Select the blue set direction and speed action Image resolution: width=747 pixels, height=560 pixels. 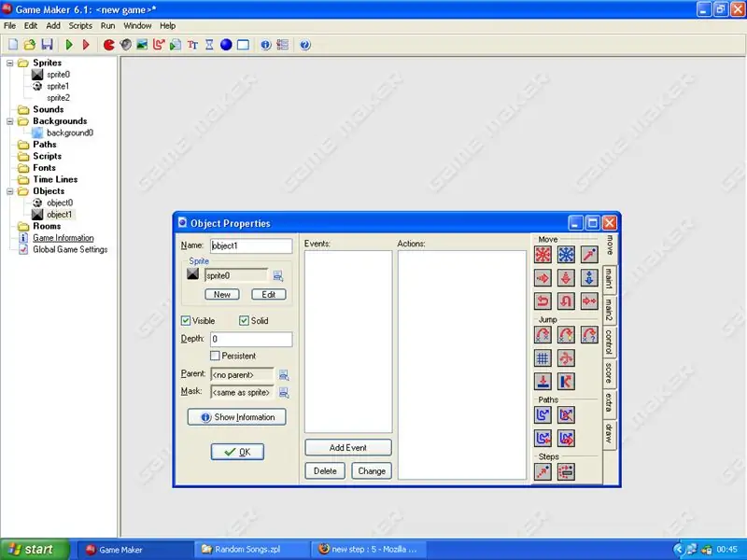pos(566,255)
